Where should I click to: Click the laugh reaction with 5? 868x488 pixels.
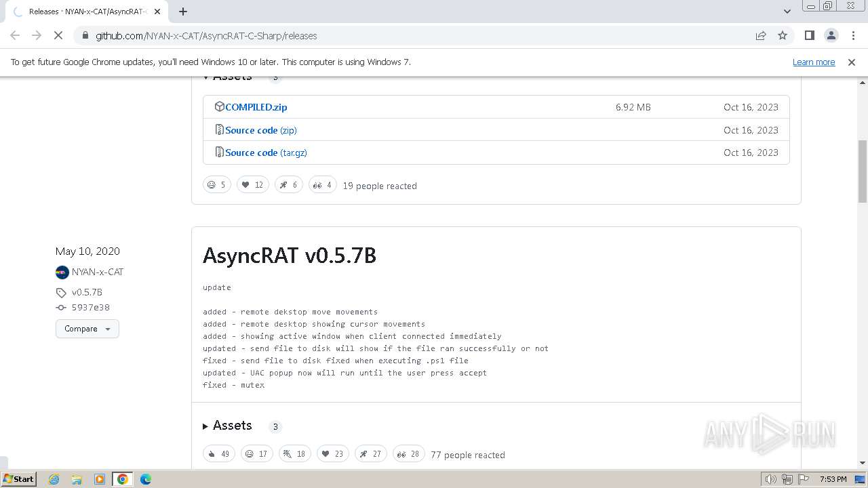[x=217, y=184]
